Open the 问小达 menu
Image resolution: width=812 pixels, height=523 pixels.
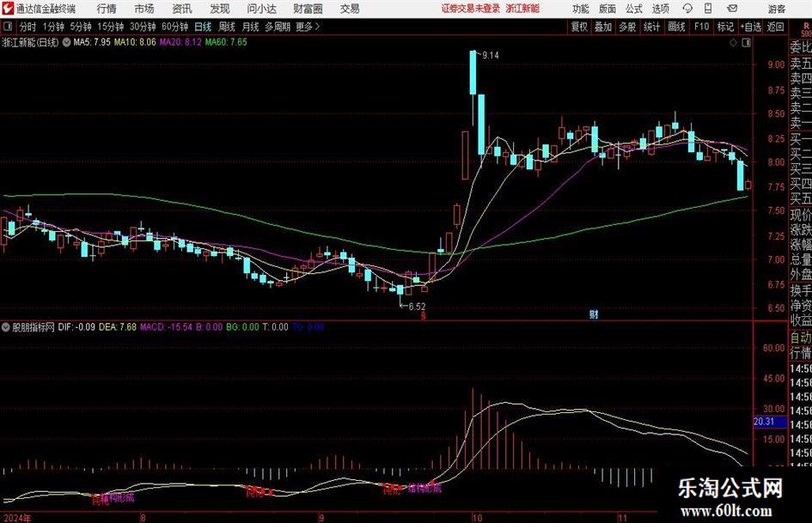coord(261,9)
